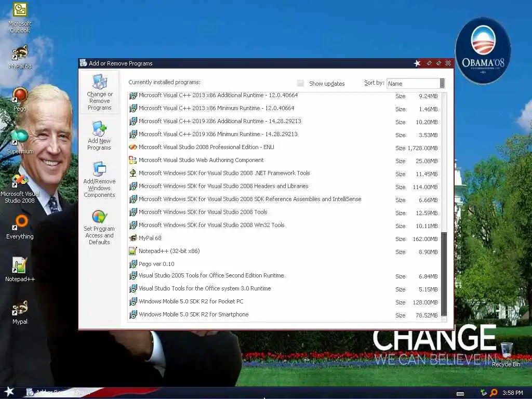Select Microsoft Visual Studio Web Authoring Component row
Screen dimensions: 532x399
(284, 160)
